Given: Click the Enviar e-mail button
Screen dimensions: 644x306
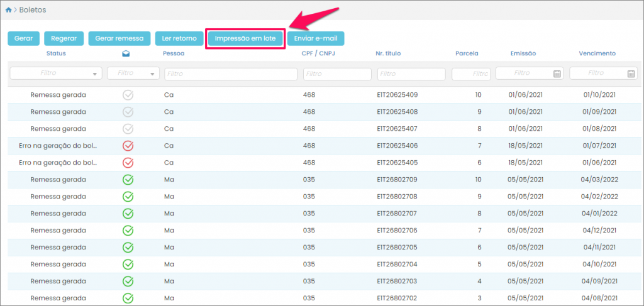Looking at the screenshot, I should coord(316,38).
